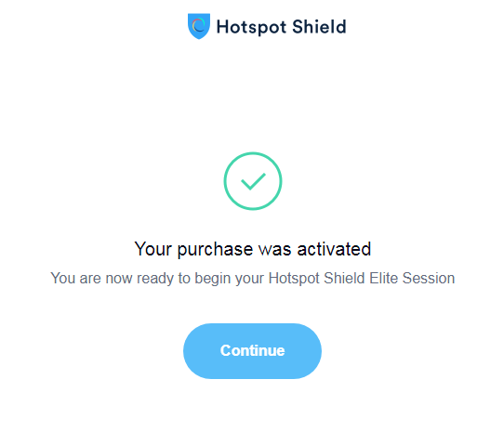Click the bottom tip of the shield logo
The image size is (504, 445).
(199, 37)
